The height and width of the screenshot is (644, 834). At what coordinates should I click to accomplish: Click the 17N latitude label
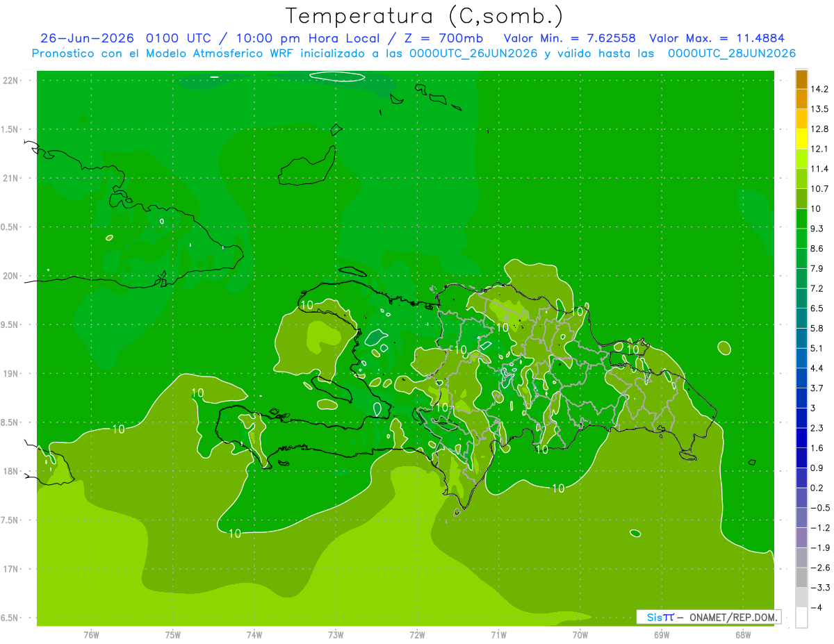pos(12,569)
